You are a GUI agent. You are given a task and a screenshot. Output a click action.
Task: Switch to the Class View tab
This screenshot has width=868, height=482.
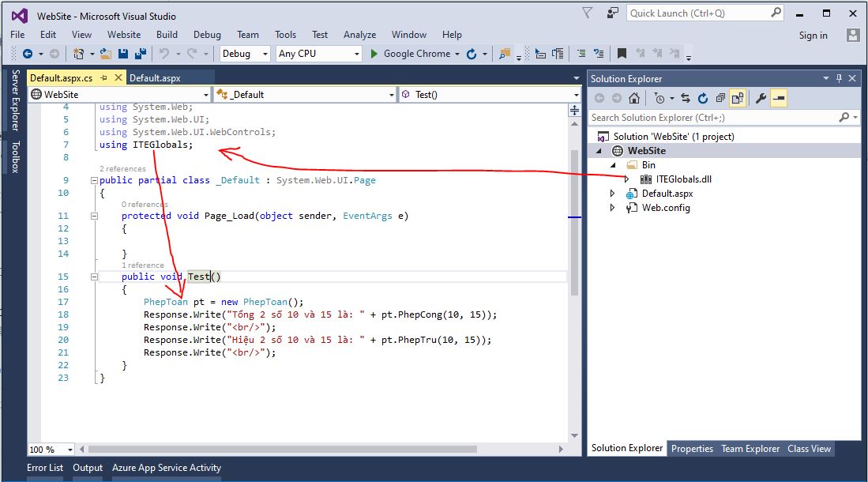click(810, 449)
